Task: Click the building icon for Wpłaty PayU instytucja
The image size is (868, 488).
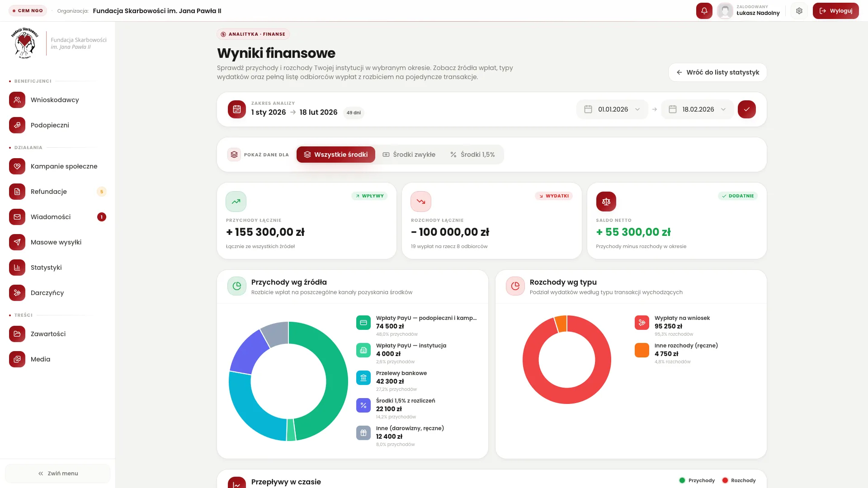Action: (363, 350)
